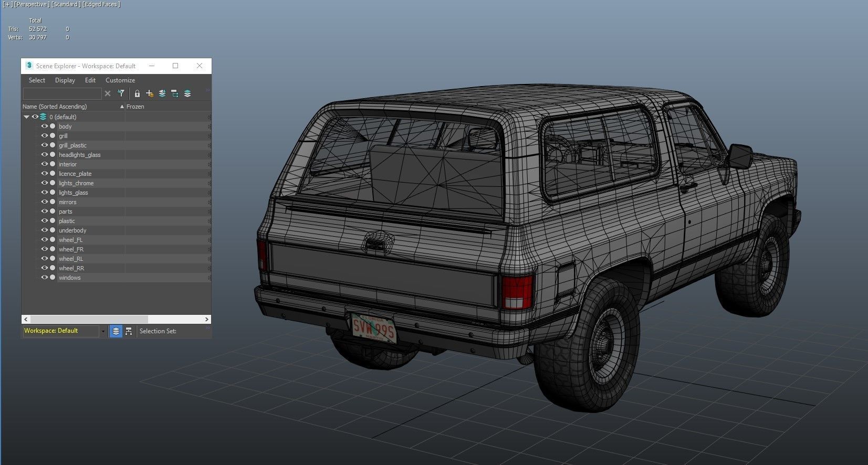
Task: Hide the parts object
Action: click(45, 212)
